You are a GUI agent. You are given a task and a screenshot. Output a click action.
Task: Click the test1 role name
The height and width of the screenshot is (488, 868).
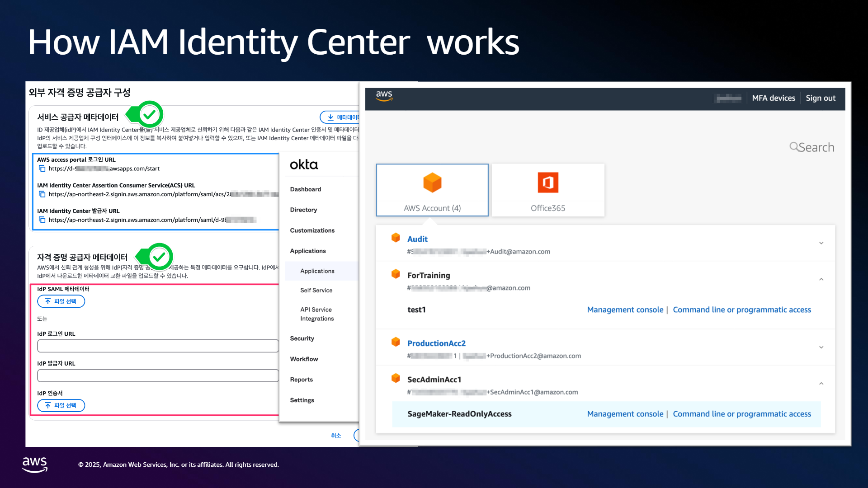coord(416,310)
